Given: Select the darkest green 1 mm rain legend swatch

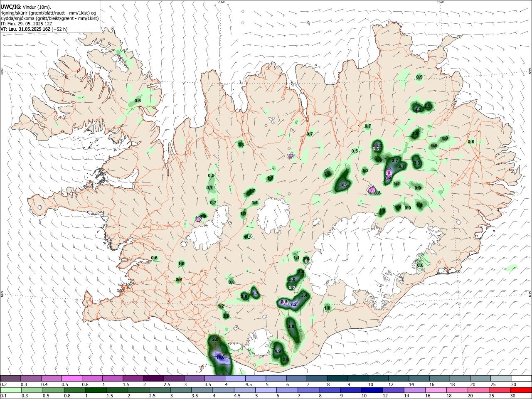Looking at the screenshot, I should [x=96, y=390].
